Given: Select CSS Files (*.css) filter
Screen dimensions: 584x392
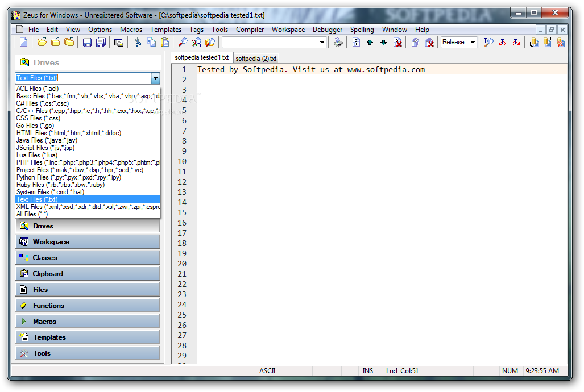Looking at the screenshot, I should (88, 118).
